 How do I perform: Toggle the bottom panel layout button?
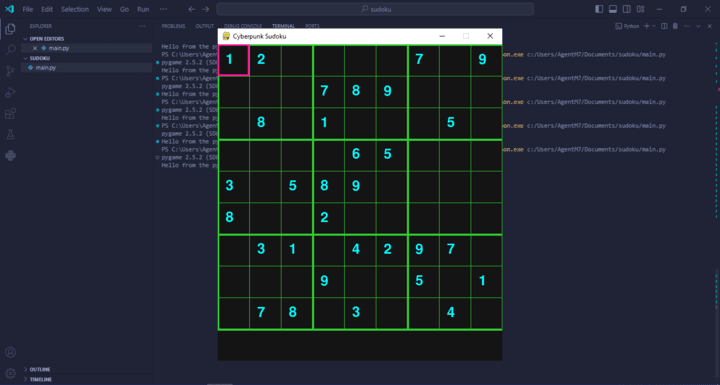pos(613,9)
